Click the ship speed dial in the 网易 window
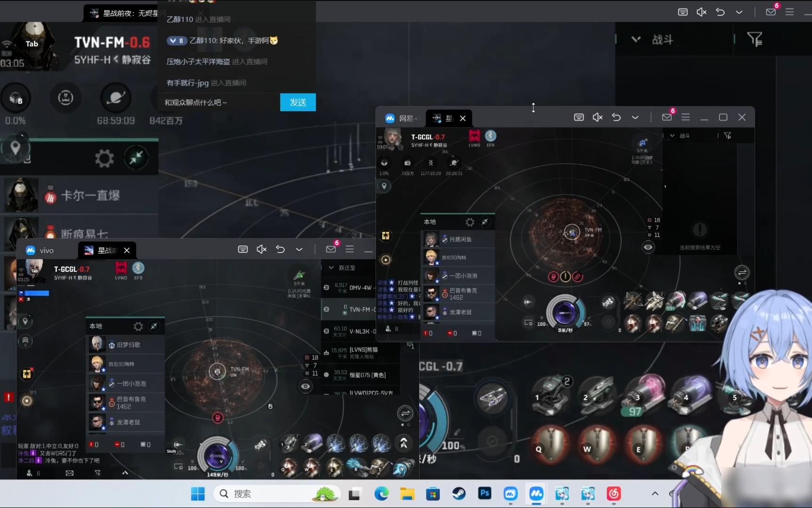The height and width of the screenshot is (508, 812). pyautogui.click(x=565, y=312)
